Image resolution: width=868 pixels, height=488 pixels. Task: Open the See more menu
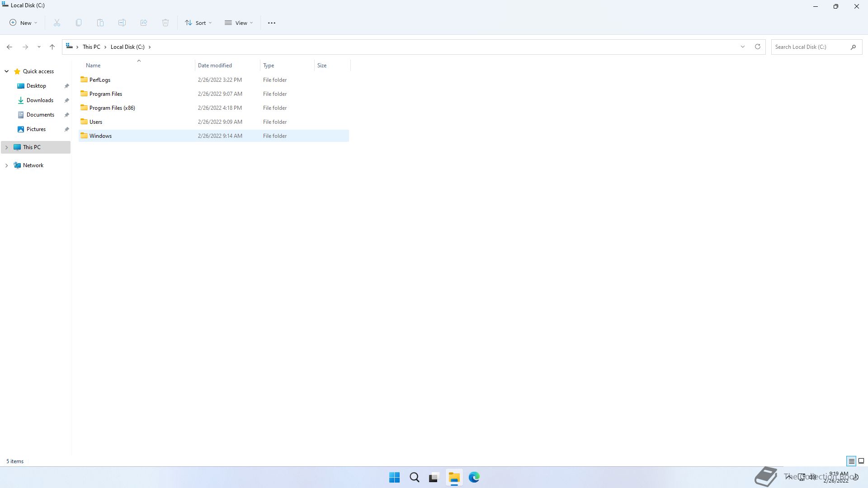pyautogui.click(x=271, y=23)
